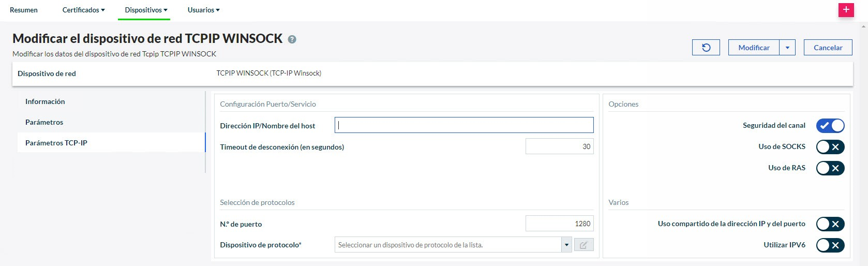Turn on the Uso de RAS switch
The height and width of the screenshot is (266, 868).
point(830,168)
